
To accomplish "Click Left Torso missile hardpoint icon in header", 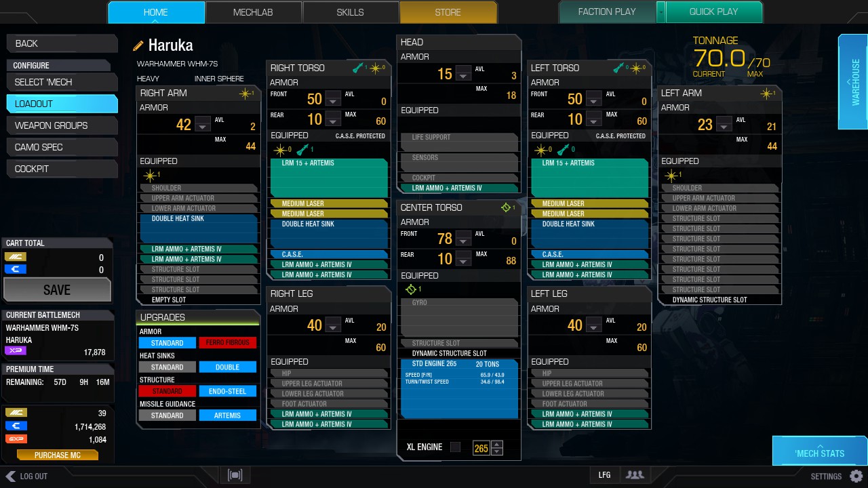I will tap(618, 68).
